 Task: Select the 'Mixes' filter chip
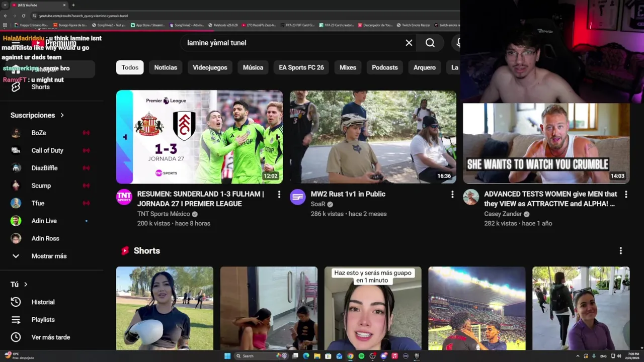pyautogui.click(x=348, y=67)
